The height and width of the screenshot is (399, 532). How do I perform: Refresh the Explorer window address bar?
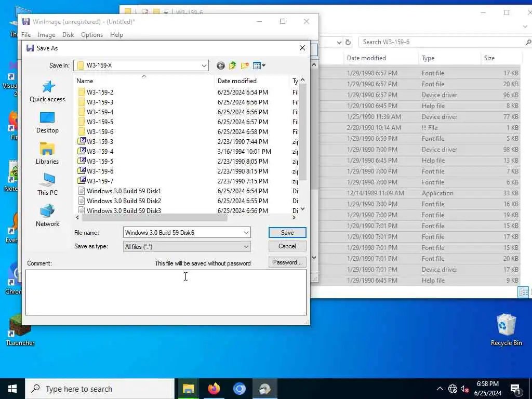point(348,42)
